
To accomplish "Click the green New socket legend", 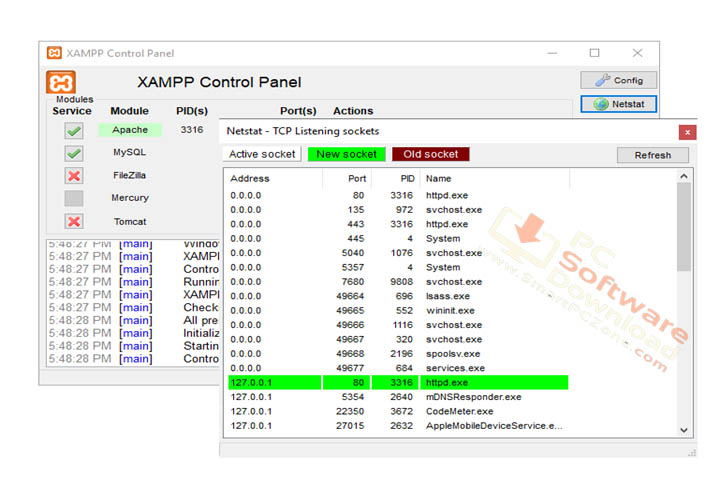I will (346, 154).
